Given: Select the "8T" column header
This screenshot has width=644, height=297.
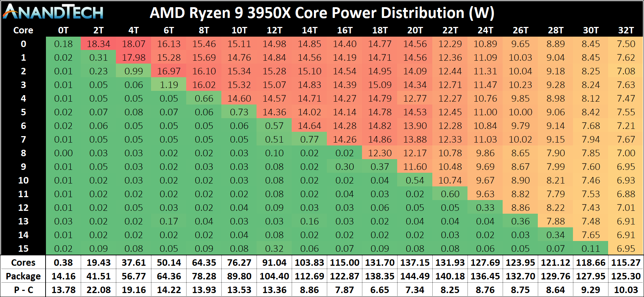Looking at the screenshot, I should (204, 31).
